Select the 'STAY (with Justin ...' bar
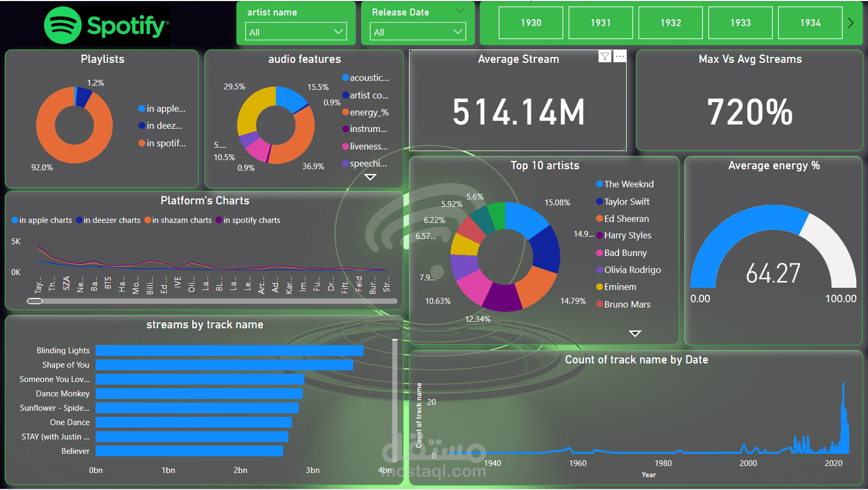Image resolution: width=868 pixels, height=490 pixels. click(x=192, y=437)
